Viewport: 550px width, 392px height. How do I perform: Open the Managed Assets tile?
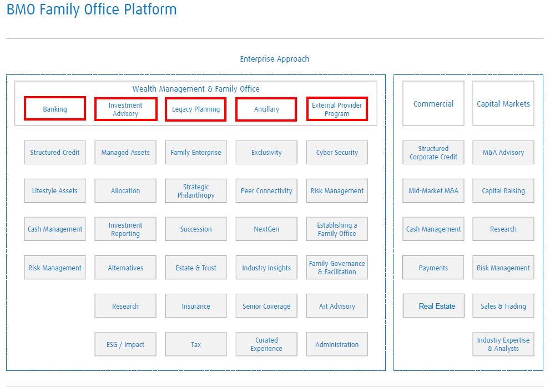[x=125, y=152]
